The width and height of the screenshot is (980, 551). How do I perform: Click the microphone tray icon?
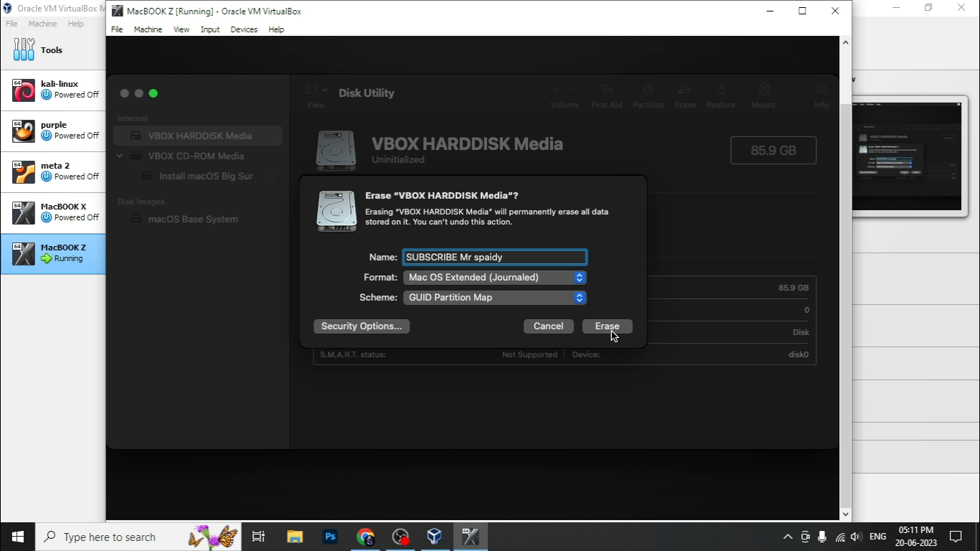pyautogui.click(x=822, y=537)
